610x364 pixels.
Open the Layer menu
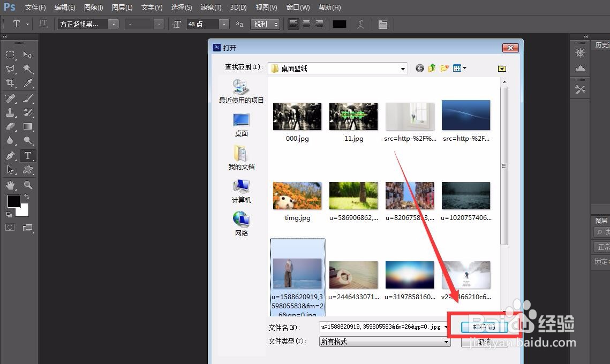click(x=122, y=7)
